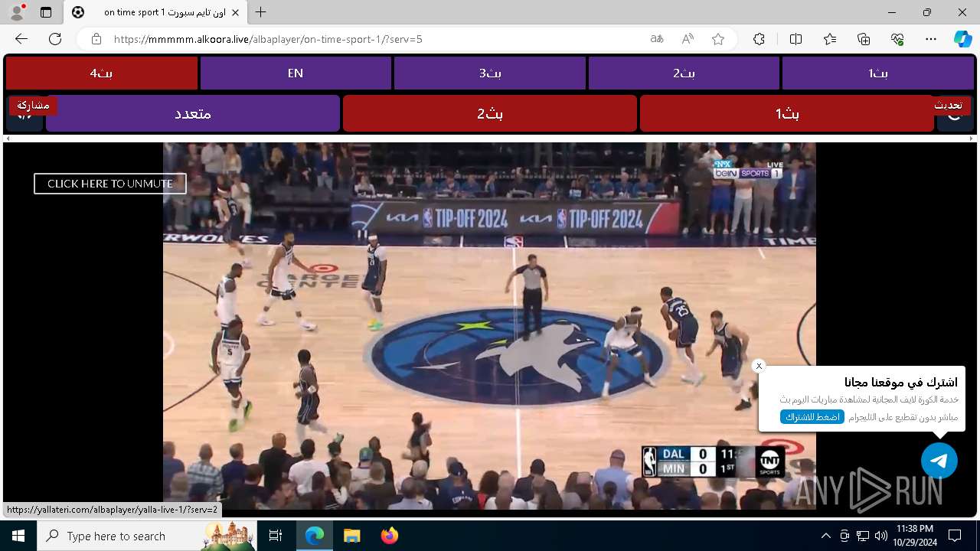Refresh the current page
980x551 pixels.
pyautogui.click(x=55, y=39)
